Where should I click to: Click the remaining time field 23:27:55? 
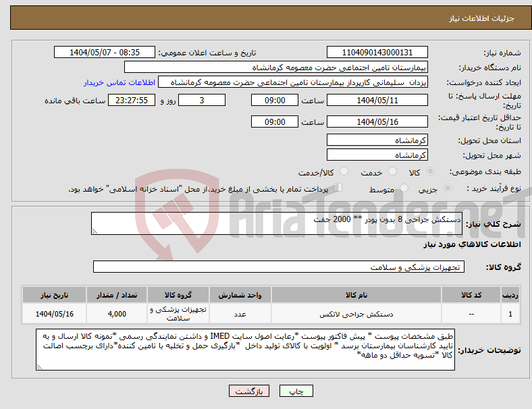(x=132, y=100)
